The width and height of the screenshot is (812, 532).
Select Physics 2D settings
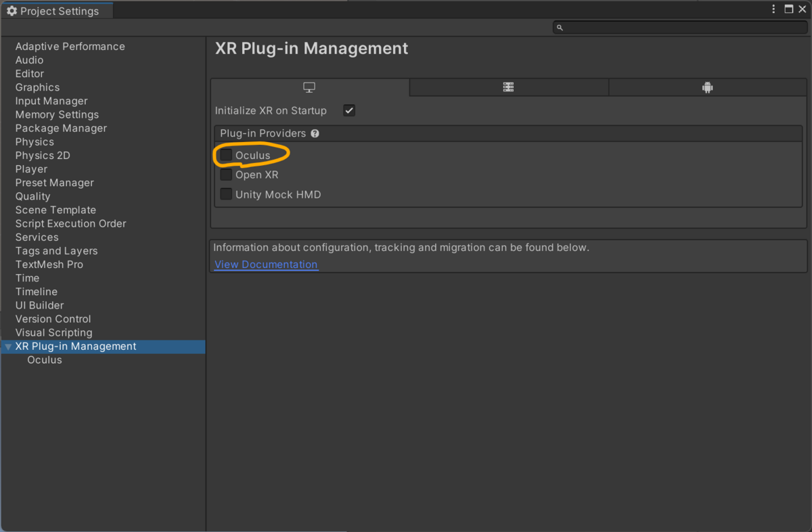43,156
